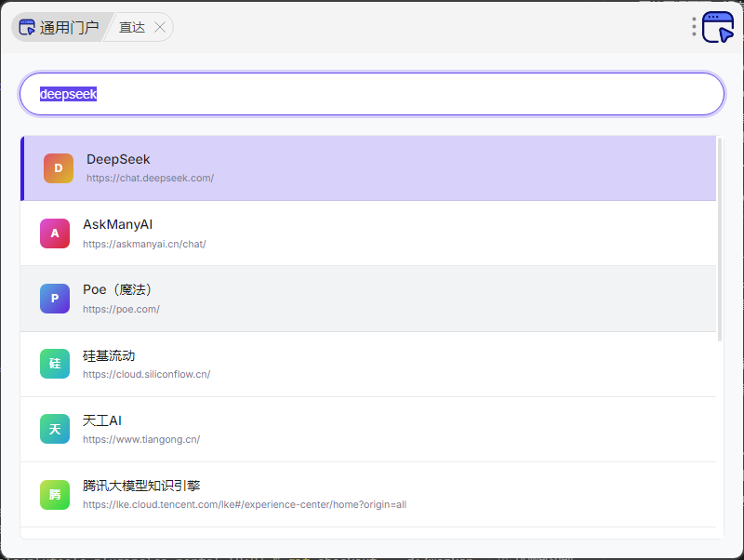Select the 直达 tab
This screenshot has width=744, height=560.
click(132, 28)
